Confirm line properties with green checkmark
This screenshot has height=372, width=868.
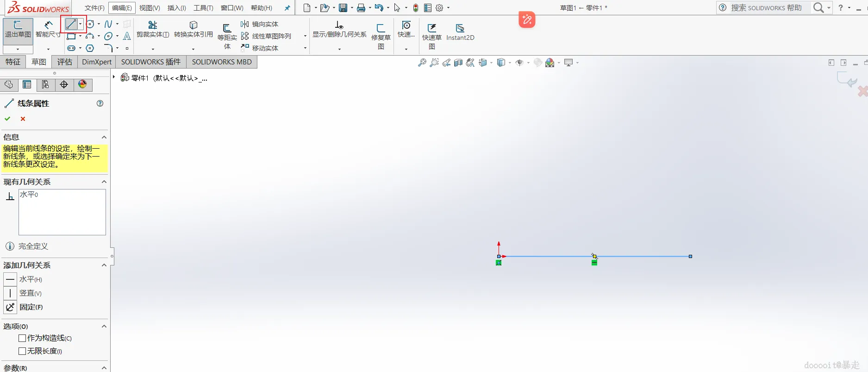coord(7,119)
